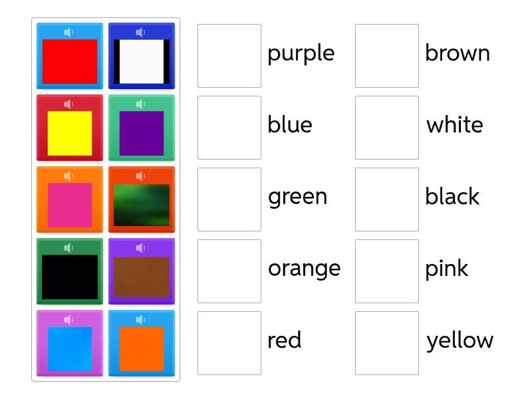The width and height of the screenshot is (532, 399).
Task: Select the yellow color square
Action: (70, 133)
